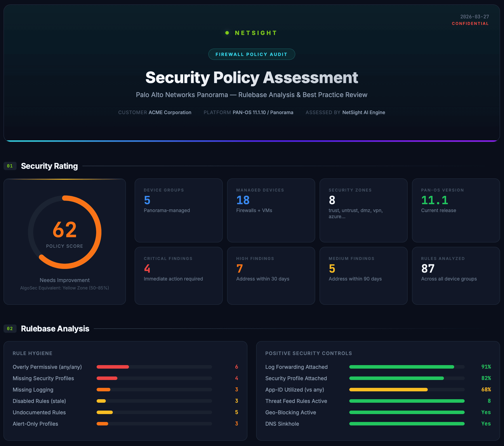Open the Managed Devices card
This screenshot has height=446, width=504.
tap(271, 210)
